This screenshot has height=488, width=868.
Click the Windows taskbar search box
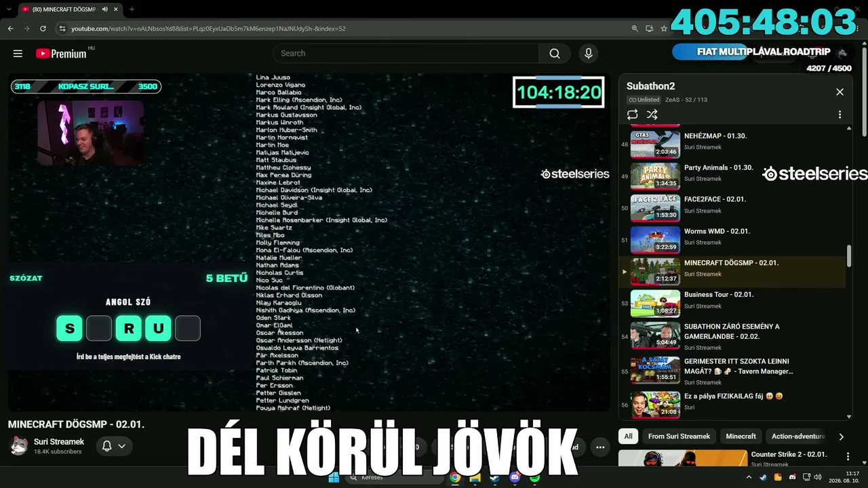click(x=395, y=478)
